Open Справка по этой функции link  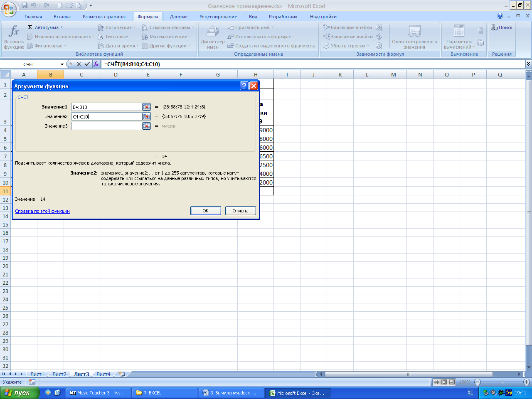42,211
